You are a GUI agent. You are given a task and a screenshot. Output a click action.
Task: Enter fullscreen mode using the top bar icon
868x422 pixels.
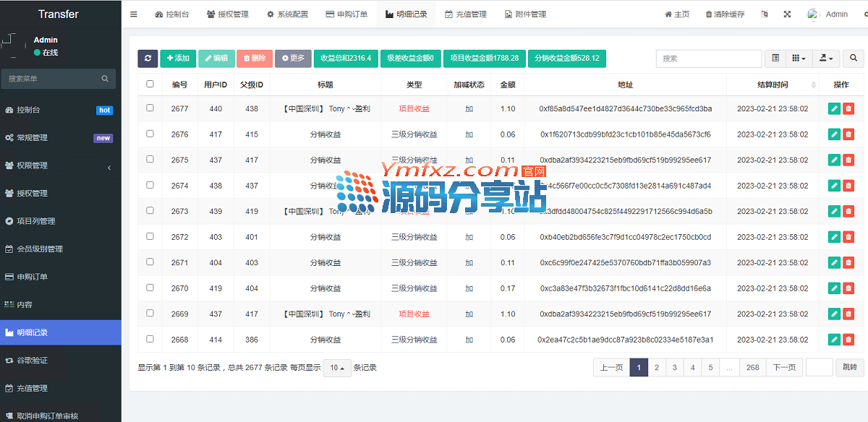coord(787,14)
